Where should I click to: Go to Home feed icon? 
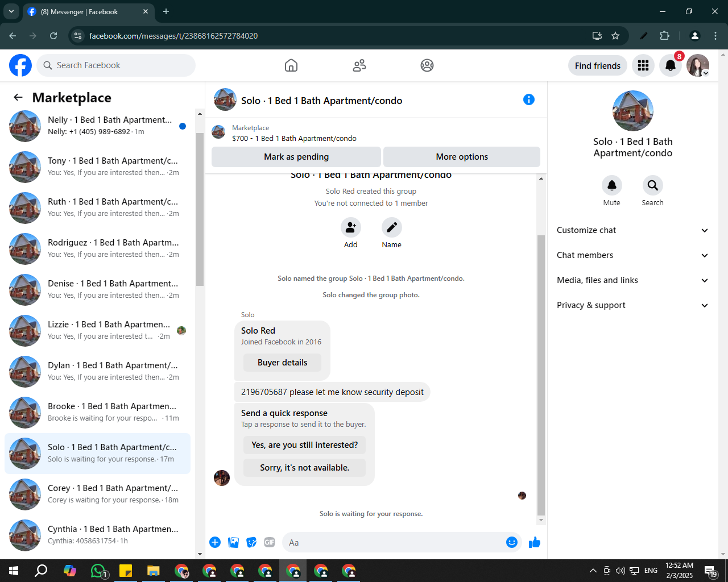[291, 65]
